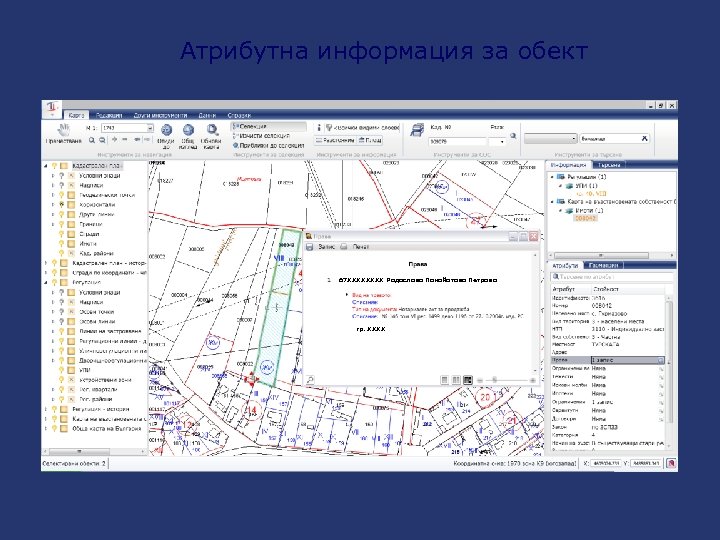720x540 pixels.
Task: Click Изчисти селекция to clear selection
Action: [261, 136]
